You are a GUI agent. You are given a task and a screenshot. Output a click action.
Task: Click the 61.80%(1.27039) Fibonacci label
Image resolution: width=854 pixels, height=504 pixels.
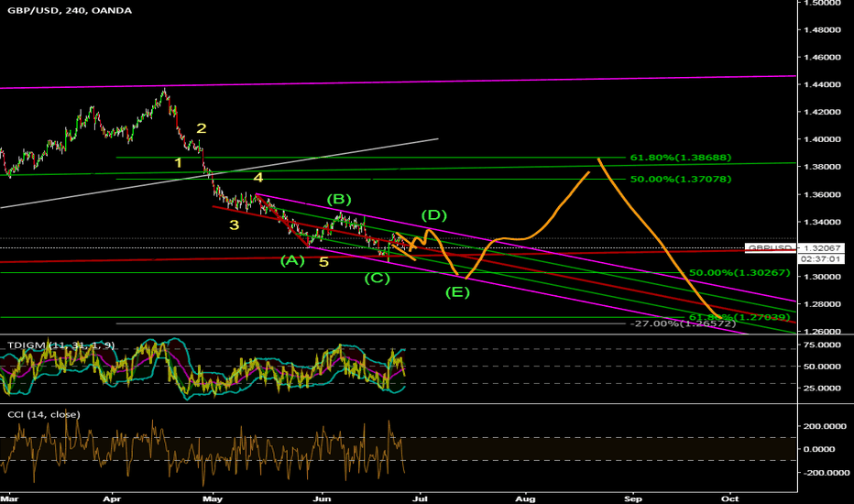tap(739, 317)
